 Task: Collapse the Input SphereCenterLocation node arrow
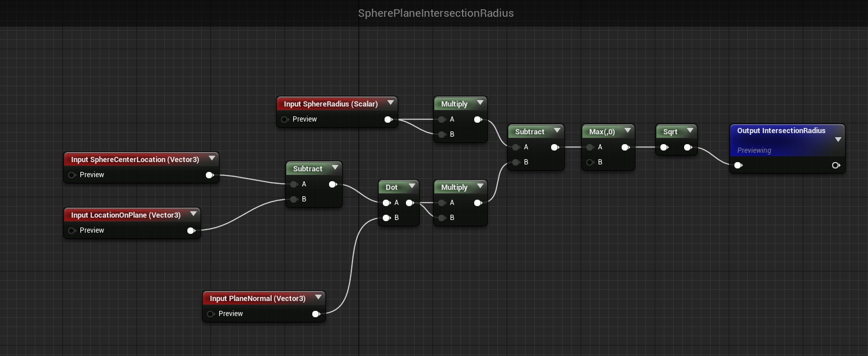(212, 159)
